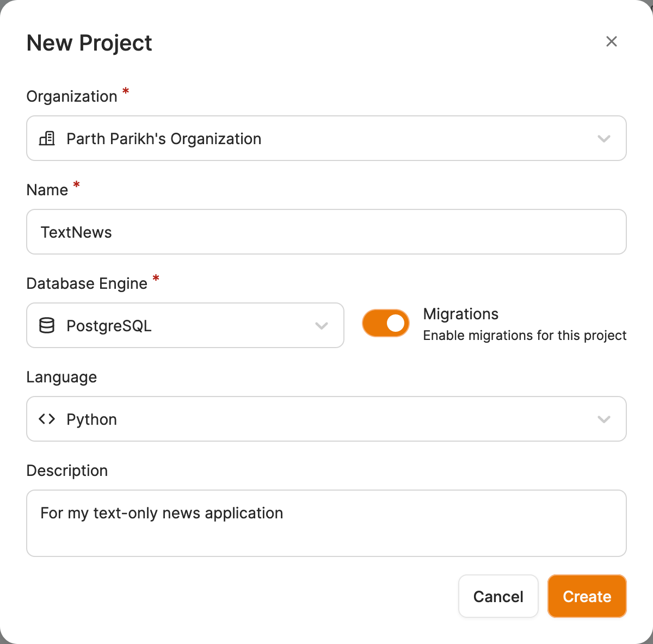Click the Language field label
The width and height of the screenshot is (653, 644).
(x=61, y=377)
